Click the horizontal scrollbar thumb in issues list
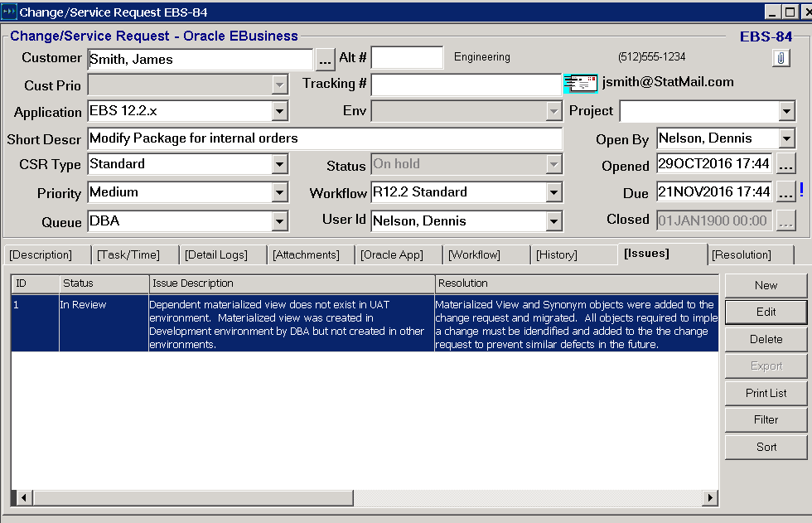The image size is (812, 523). point(193,497)
